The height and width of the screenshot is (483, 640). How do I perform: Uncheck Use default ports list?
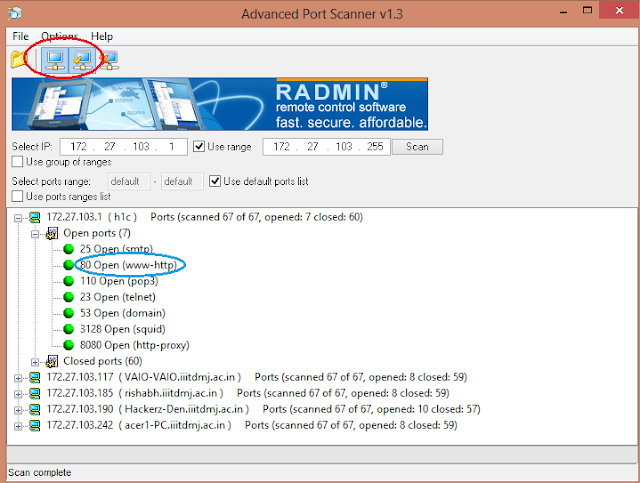tap(215, 181)
